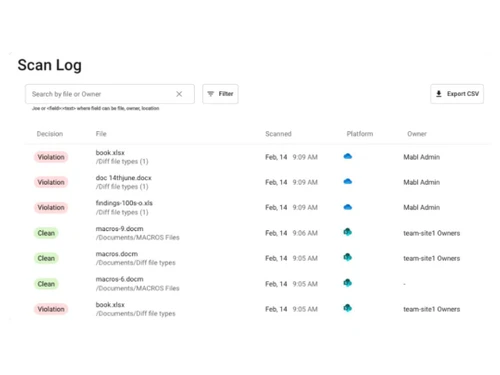Viewport: 500px width, 375px height.
Task: Click team-site1 Owners for macros.docm
Action: pos(432,259)
